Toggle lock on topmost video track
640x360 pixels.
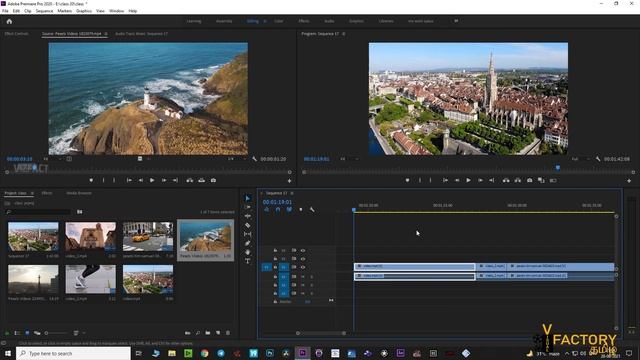pyautogui.click(x=276, y=251)
